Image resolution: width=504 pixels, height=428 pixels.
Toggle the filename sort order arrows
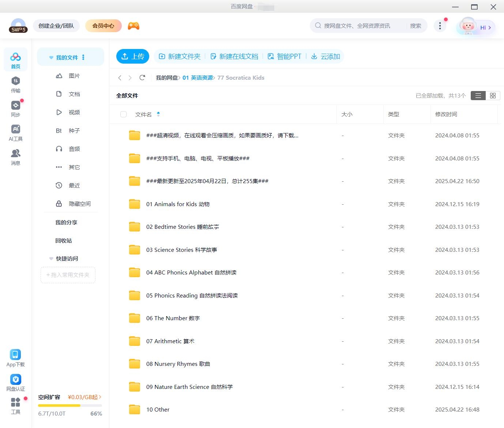click(x=158, y=114)
